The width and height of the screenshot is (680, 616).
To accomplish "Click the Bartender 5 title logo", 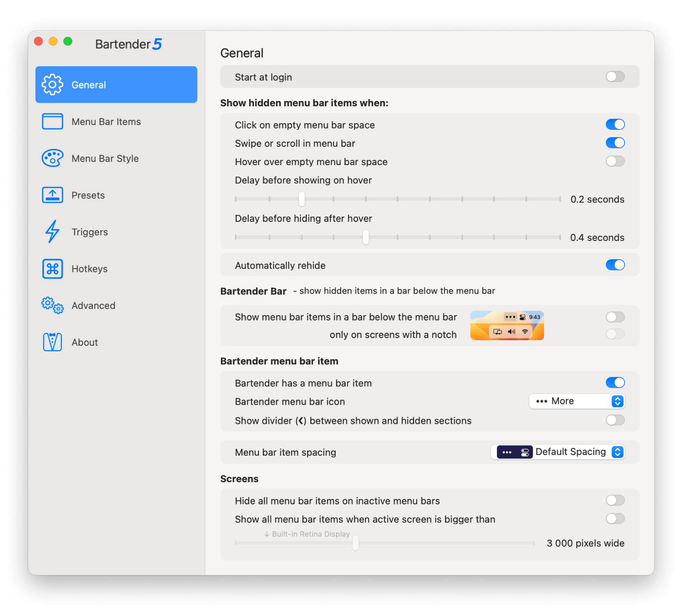I will 129,44.
